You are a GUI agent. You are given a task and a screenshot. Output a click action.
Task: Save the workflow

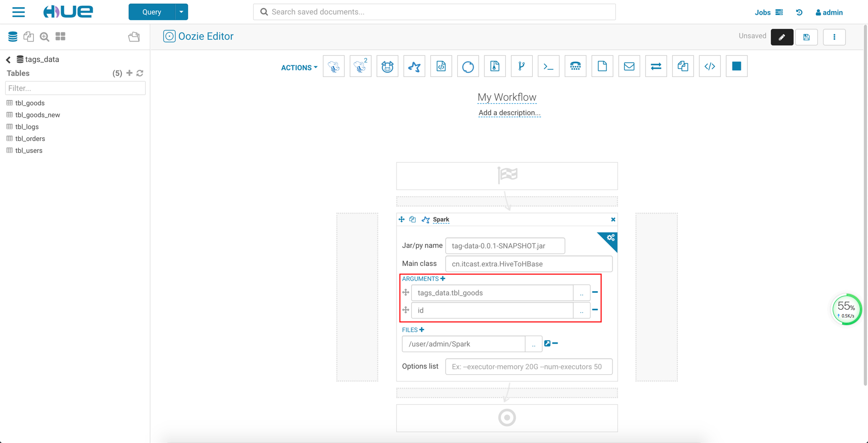coord(806,37)
